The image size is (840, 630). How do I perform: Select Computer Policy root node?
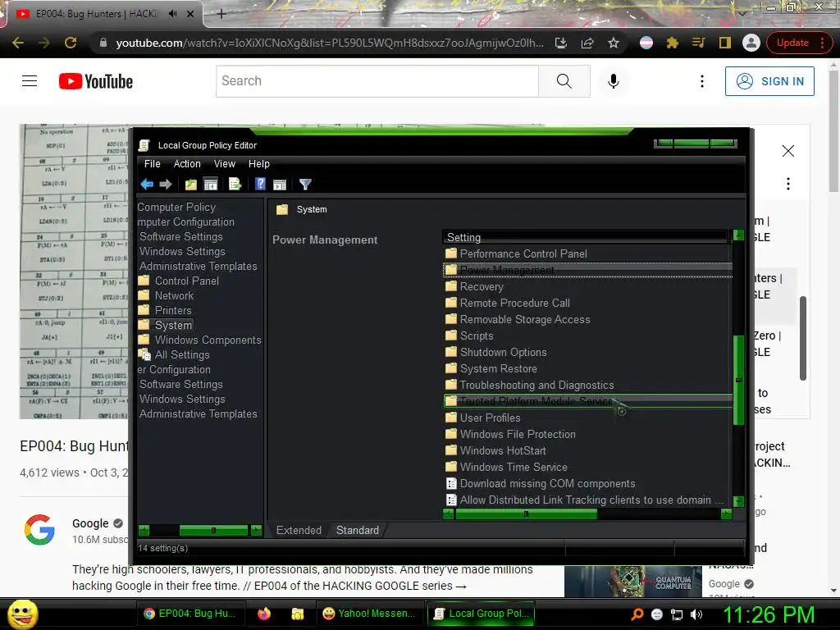(x=176, y=207)
